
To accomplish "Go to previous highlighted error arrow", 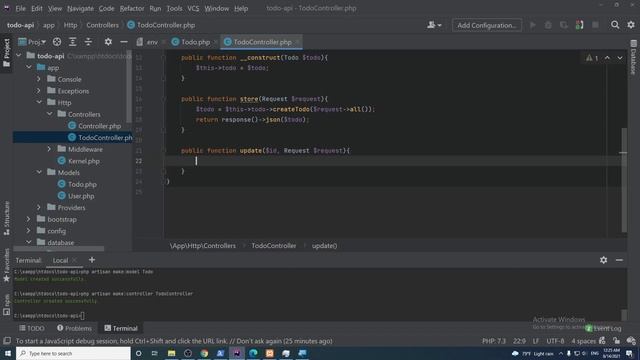I will pos(607,58).
